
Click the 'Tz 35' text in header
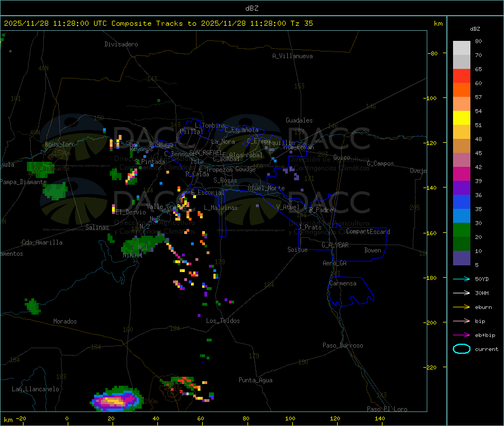coord(301,24)
